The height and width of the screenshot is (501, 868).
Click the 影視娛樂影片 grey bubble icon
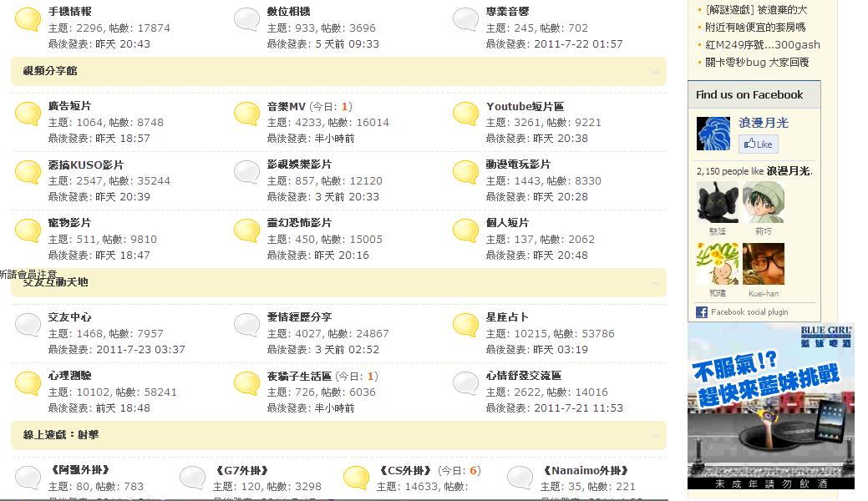(x=246, y=172)
